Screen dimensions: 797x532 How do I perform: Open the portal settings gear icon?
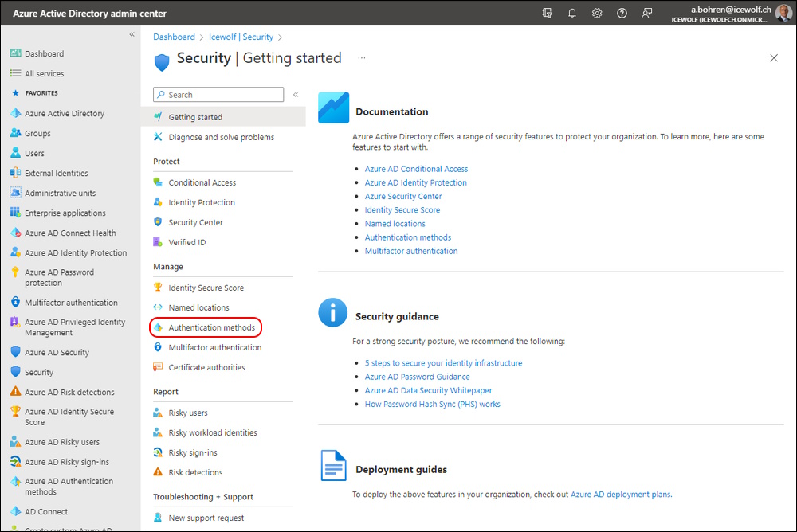click(x=597, y=14)
